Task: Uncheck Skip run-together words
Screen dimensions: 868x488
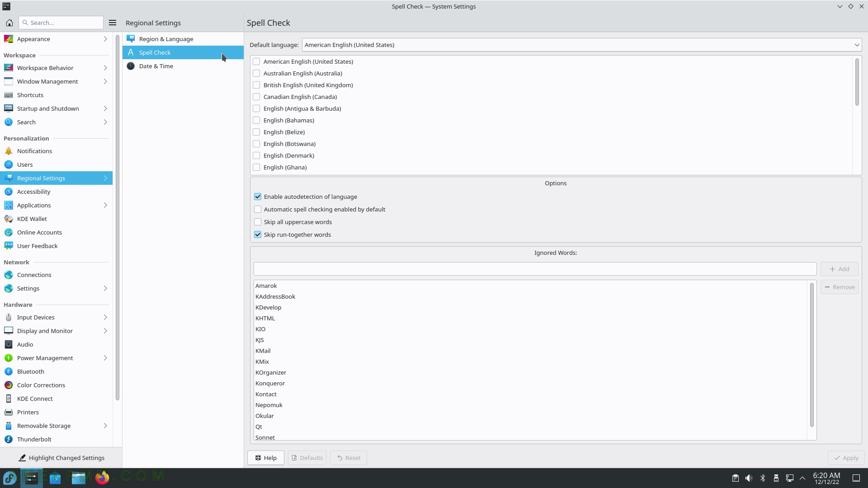Action: (258, 235)
